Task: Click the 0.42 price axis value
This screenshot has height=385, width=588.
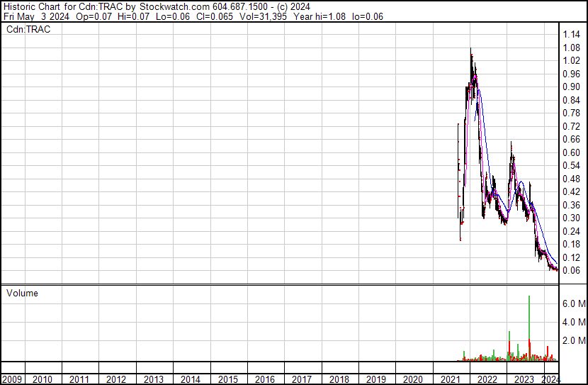Action: click(572, 191)
